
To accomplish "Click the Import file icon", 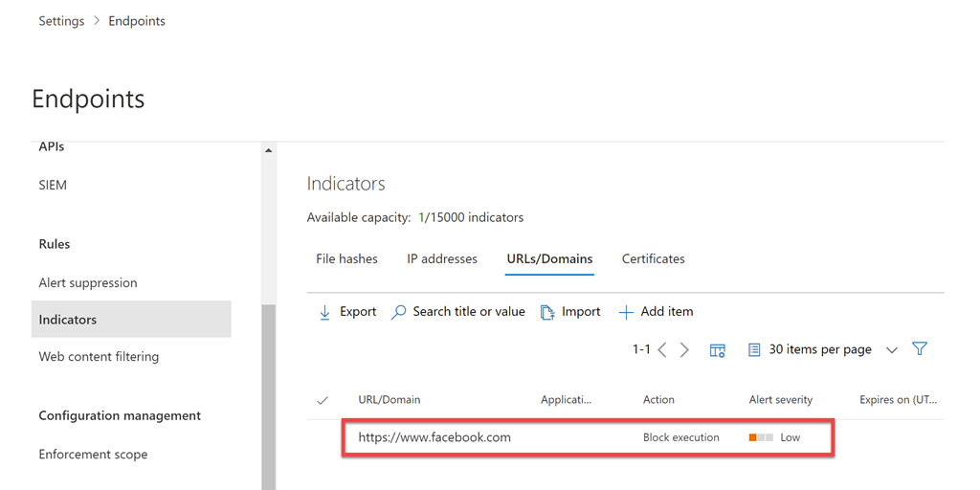I will [x=547, y=312].
